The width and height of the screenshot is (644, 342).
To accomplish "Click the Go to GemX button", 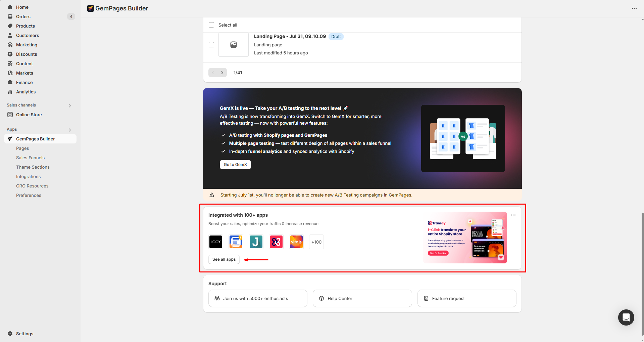I will (235, 165).
